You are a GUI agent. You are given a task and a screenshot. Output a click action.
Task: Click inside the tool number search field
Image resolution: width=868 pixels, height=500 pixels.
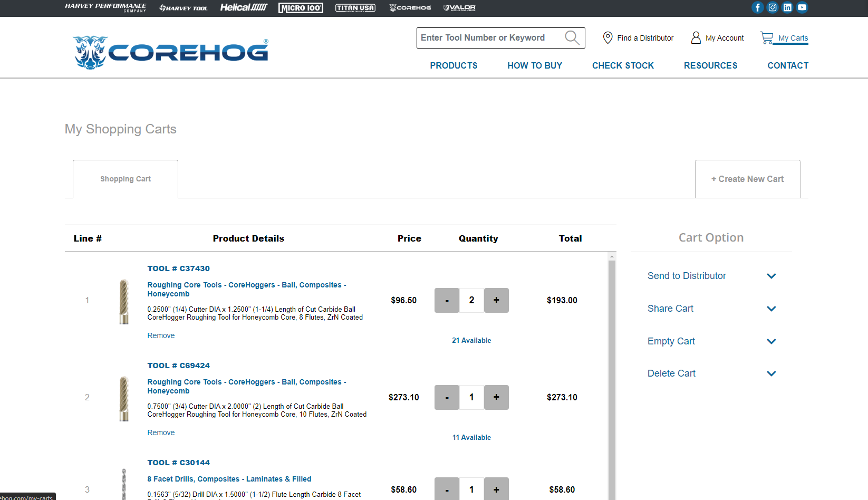click(x=485, y=37)
